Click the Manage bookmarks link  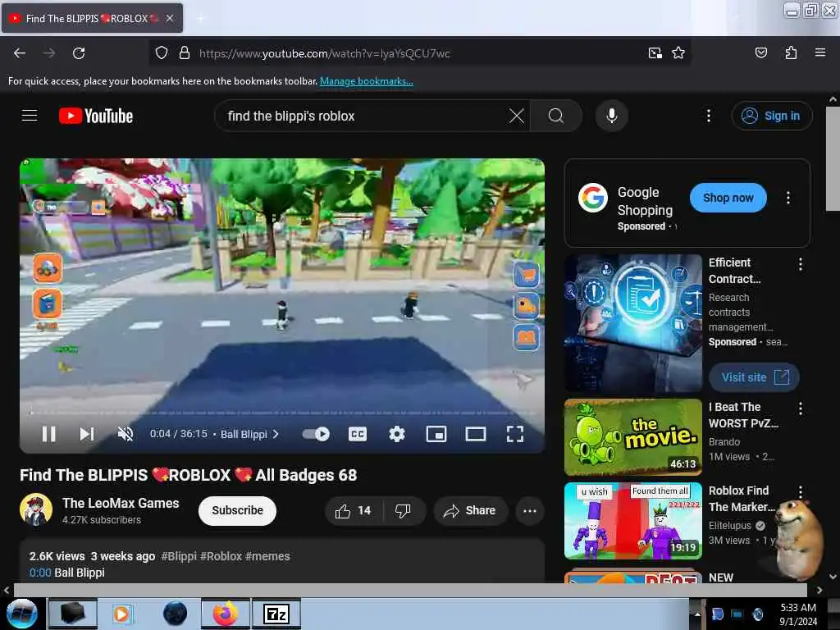[367, 81]
